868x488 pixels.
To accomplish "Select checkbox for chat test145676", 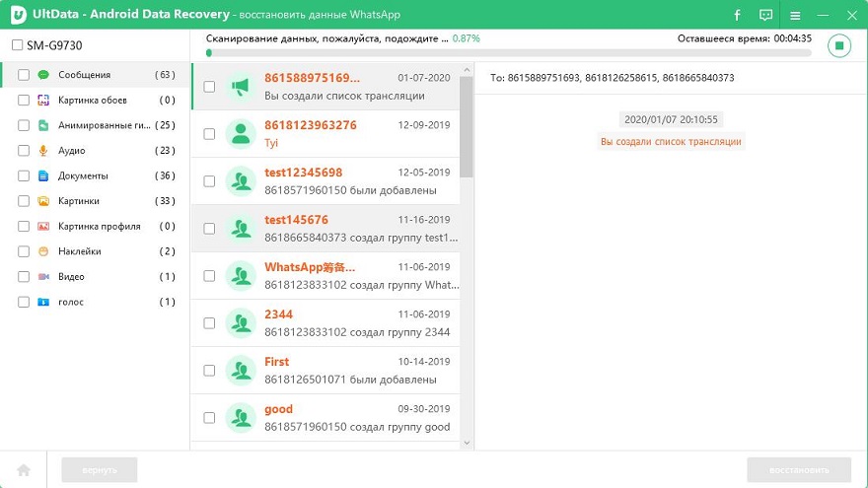I will pos(209,229).
